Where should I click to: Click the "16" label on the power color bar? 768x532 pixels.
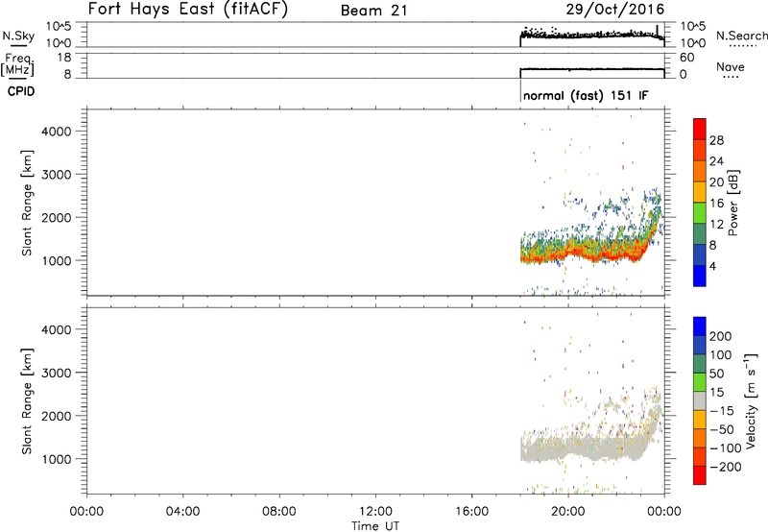pyautogui.click(x=716, y=204)
